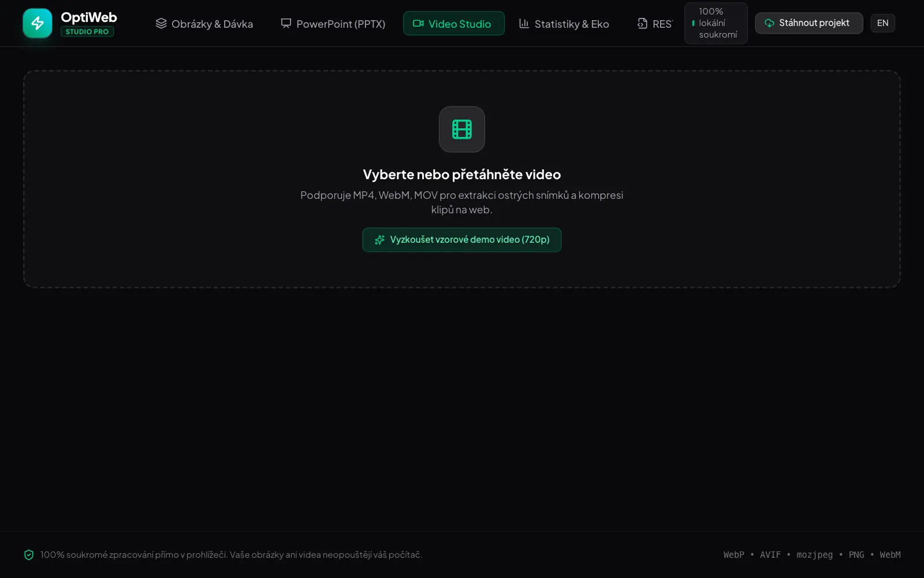Click the shield privacy icon in footer

pyautogui.click(x=29, y=555)
